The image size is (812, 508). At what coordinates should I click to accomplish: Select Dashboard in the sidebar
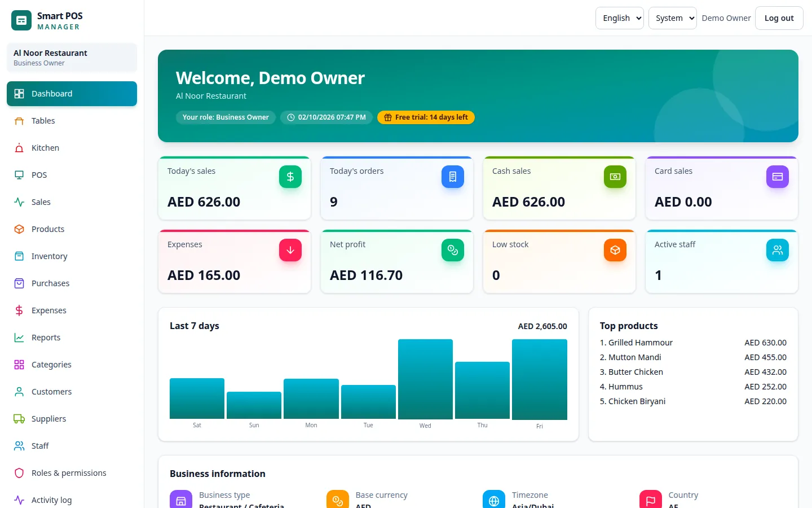[72, 94]
